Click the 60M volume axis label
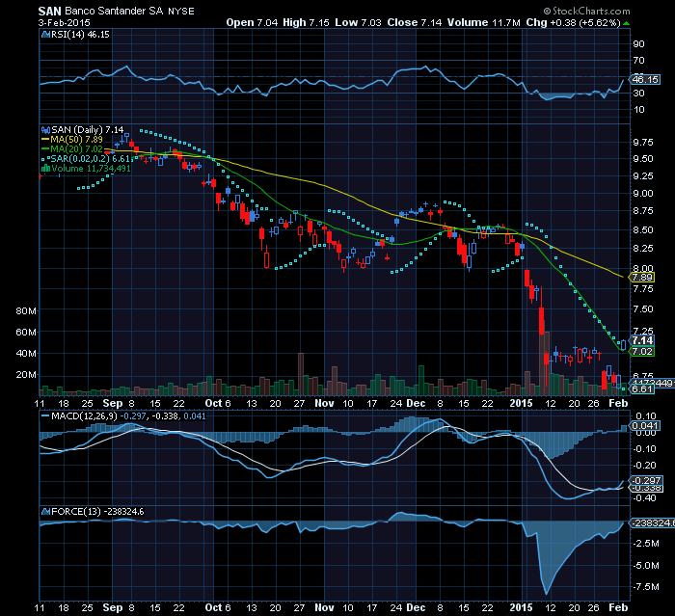This screenshot has width=675, height=616. [x=26, y=332]
